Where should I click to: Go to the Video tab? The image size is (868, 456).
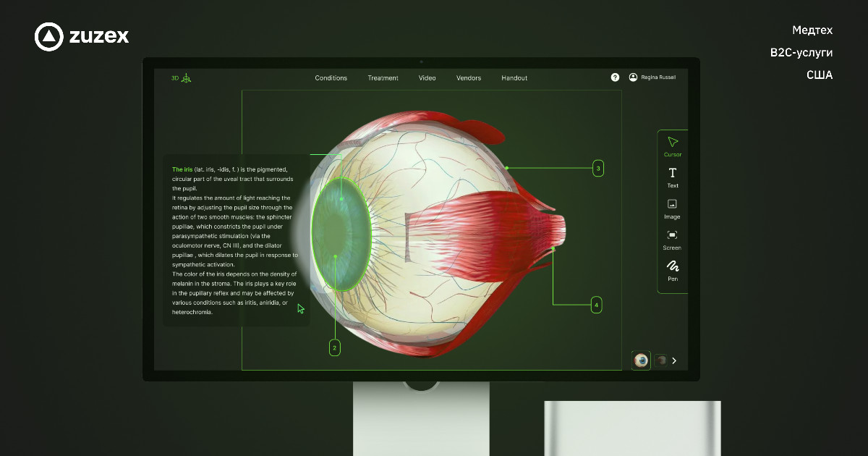pyautogui.click(x=427, y=78)
